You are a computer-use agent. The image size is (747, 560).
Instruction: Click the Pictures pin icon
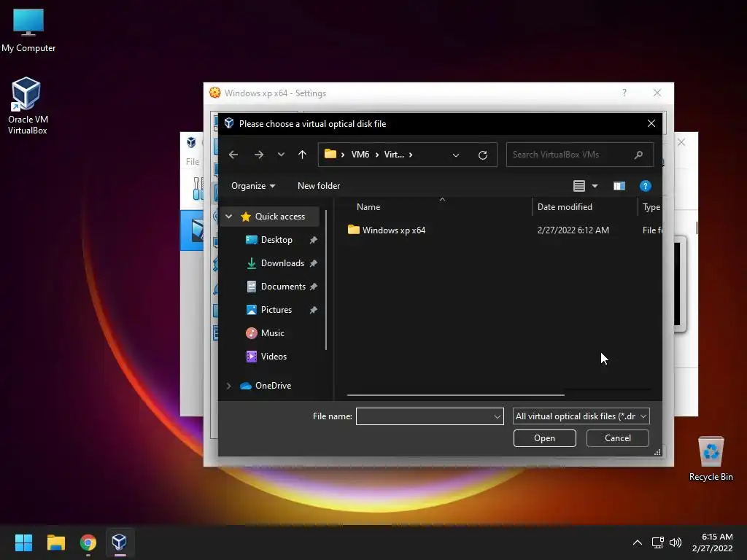pyautogui.click(x=314, y=310)
